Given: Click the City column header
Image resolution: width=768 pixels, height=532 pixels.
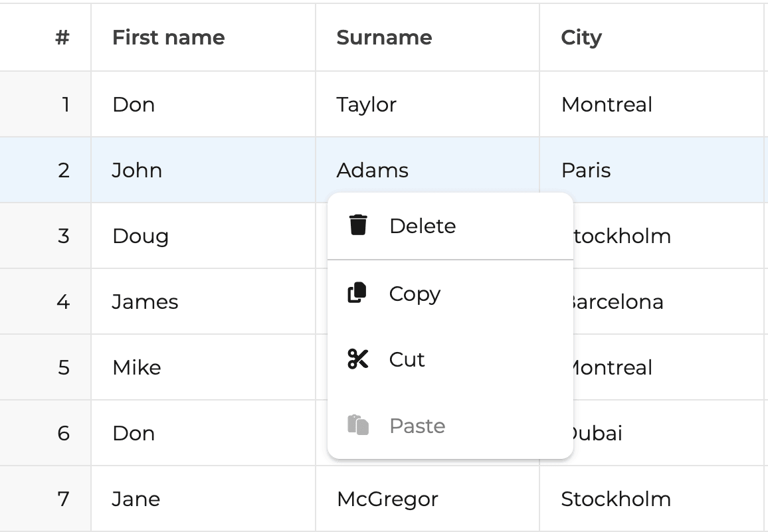Looking at the screenshot, I should 652,37.
